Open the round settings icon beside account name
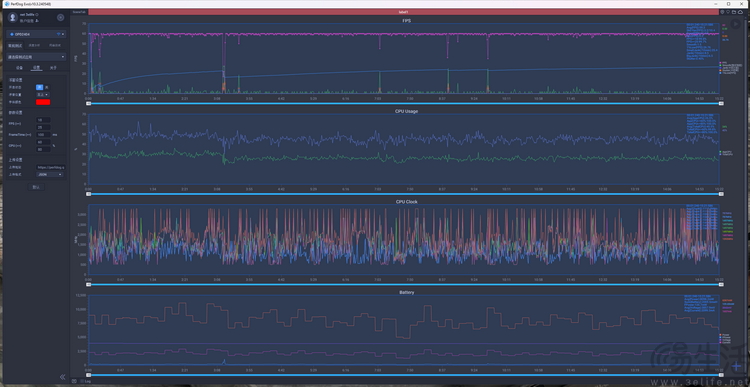 pos(60,17)
